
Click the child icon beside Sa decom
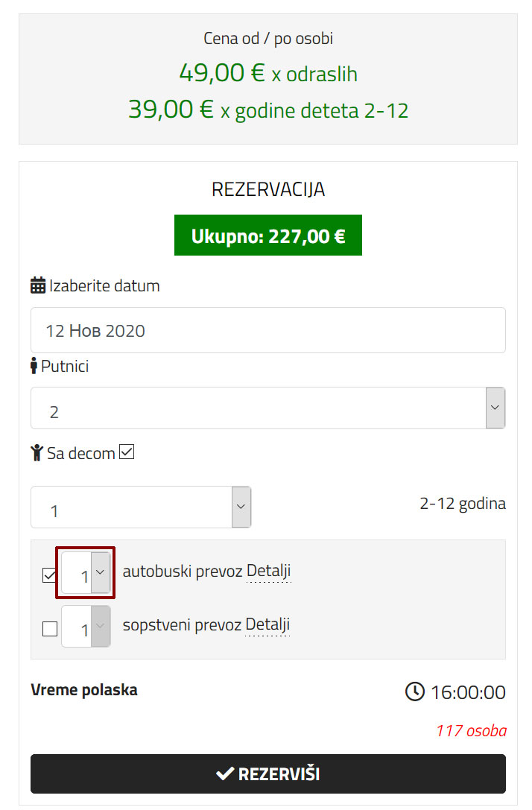(37, 453)
